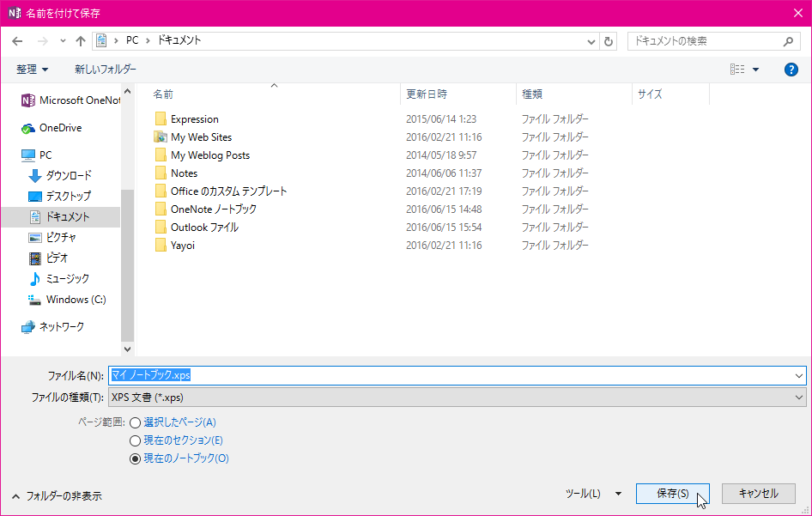The height and width of the screenshot is (516, 812).
Task: Select OneNote ノートブック folder icon
Action: [161, 209]
